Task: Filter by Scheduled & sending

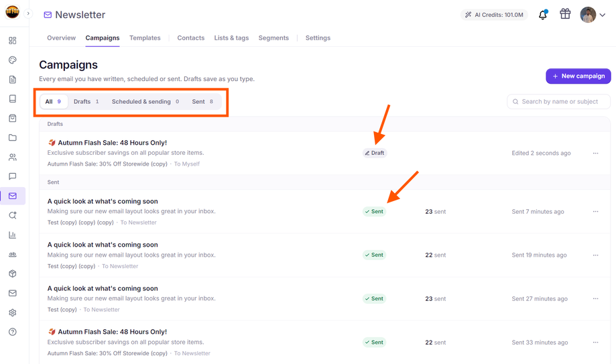Action: coord(145,101)
